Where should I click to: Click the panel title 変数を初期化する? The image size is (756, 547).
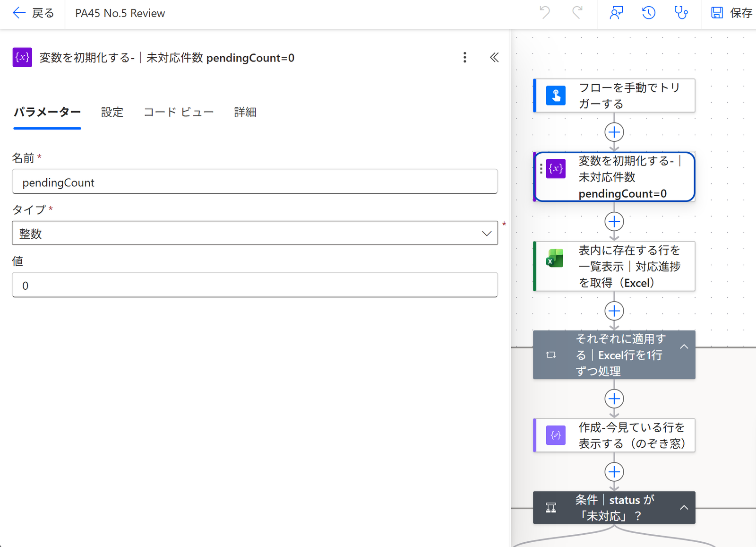tap(167, 58)
